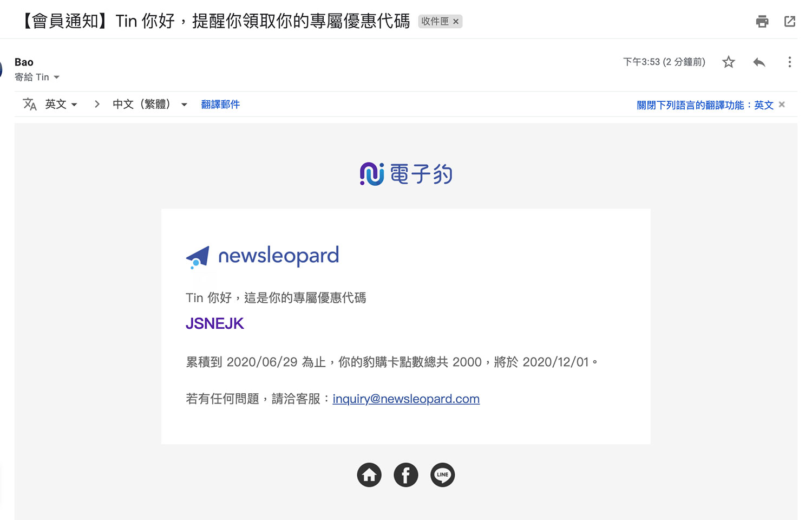Click the timestamp 下午3:53 (2 分鐘前)
Viewport: 812px width, 520px height.
pos(664,62)
